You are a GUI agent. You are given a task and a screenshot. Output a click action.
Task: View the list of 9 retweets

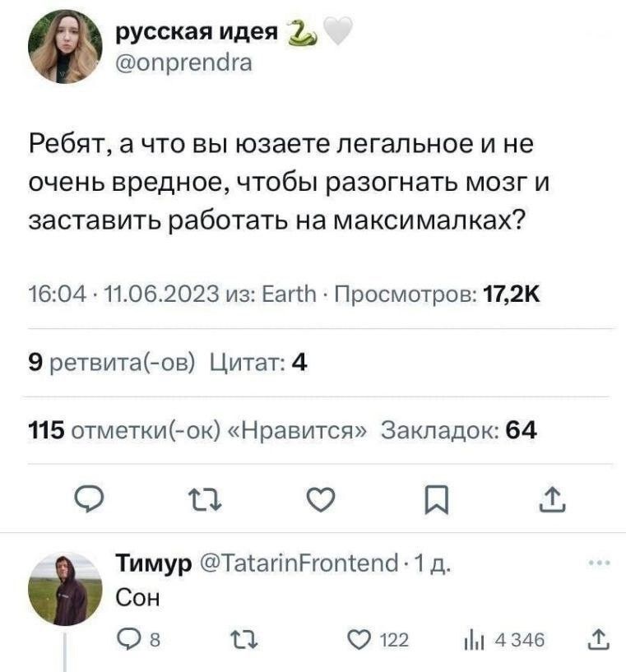click(112, 361)
